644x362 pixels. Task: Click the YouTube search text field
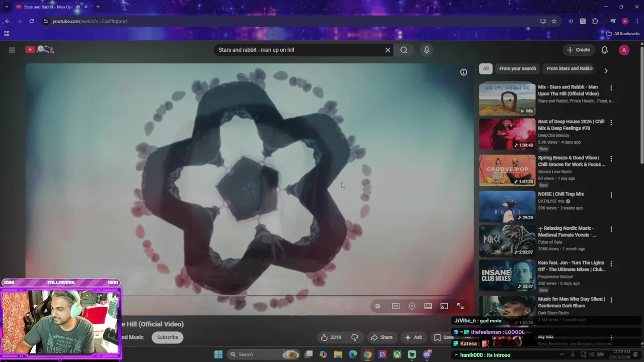299,50
